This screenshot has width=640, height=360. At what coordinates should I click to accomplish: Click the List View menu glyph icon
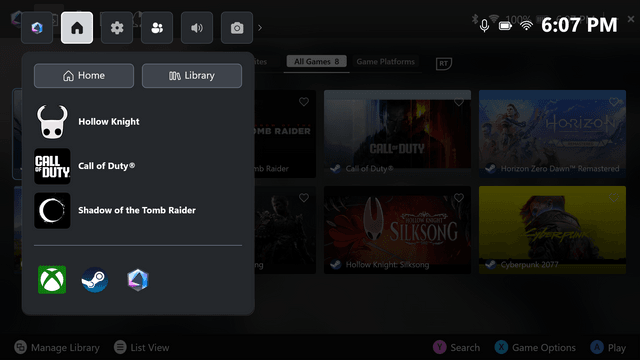[x=120, y=347]
